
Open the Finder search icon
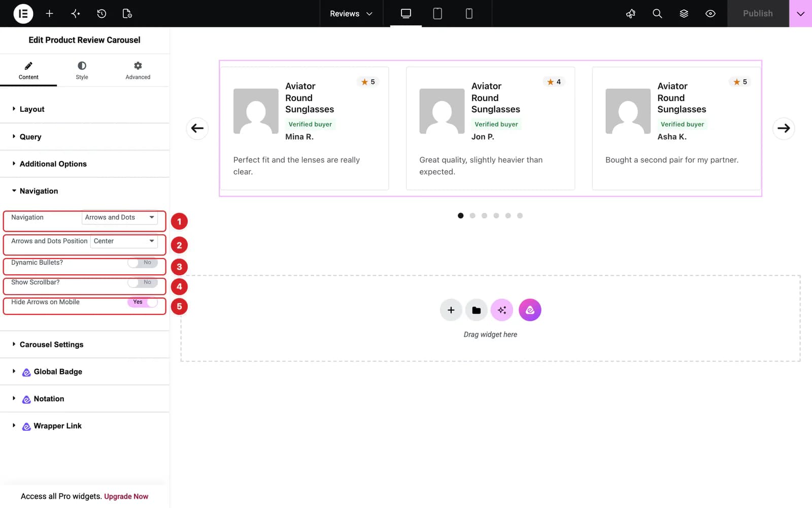[x=657, y=14]
